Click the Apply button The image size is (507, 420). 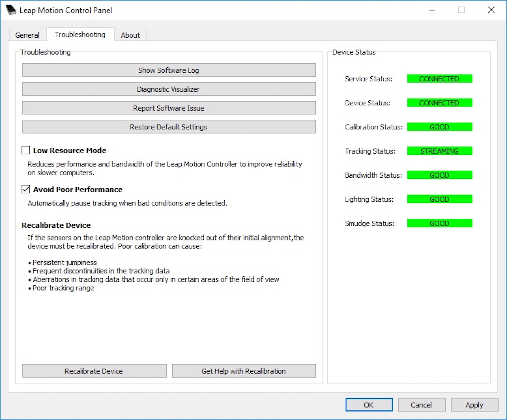474,405
